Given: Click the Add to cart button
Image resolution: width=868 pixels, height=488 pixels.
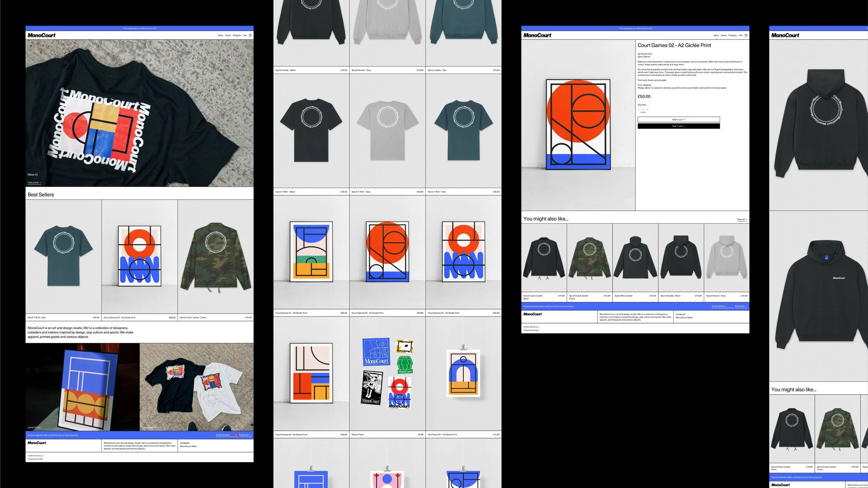Looking at the screenshot, I should coord(678,119).
